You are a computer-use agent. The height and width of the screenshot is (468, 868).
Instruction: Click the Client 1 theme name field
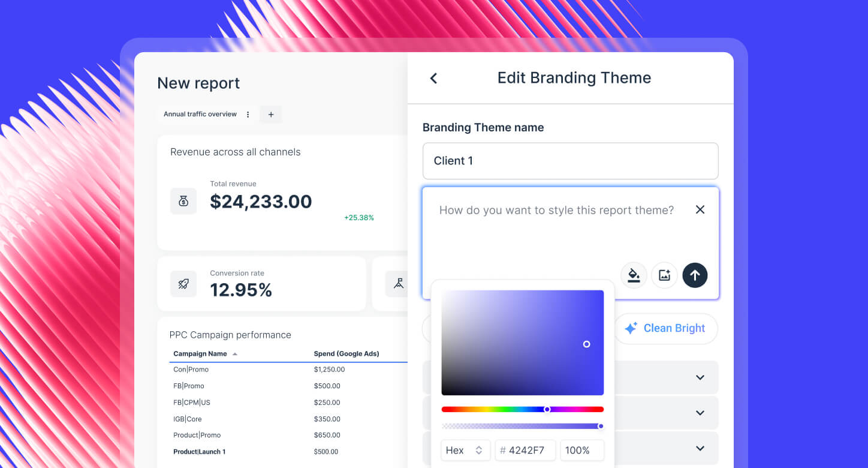[570, 161]
